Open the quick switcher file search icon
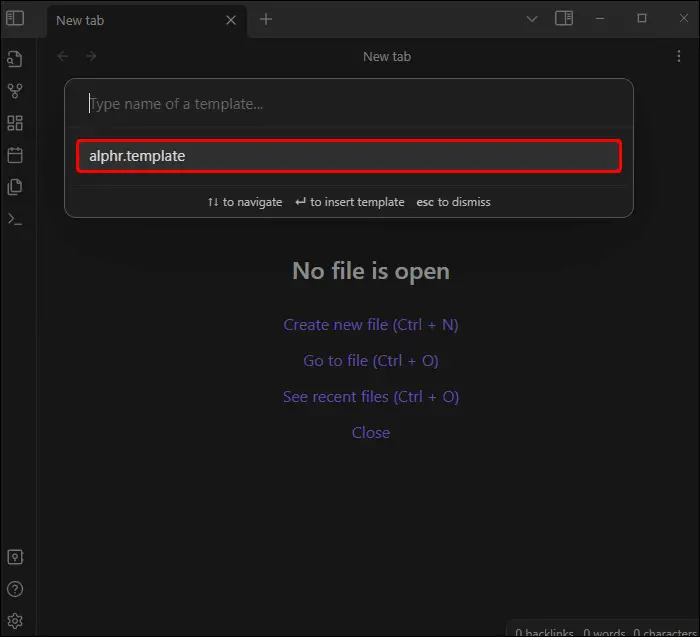This screenshot has width=700, height=637. coord(15,59)
